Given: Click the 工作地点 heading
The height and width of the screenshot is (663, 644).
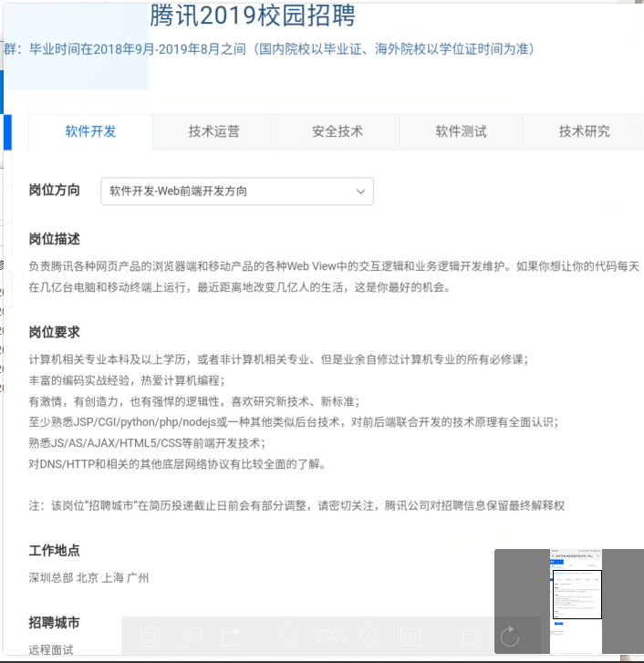Looking at the screenshot, I should 55,551.
